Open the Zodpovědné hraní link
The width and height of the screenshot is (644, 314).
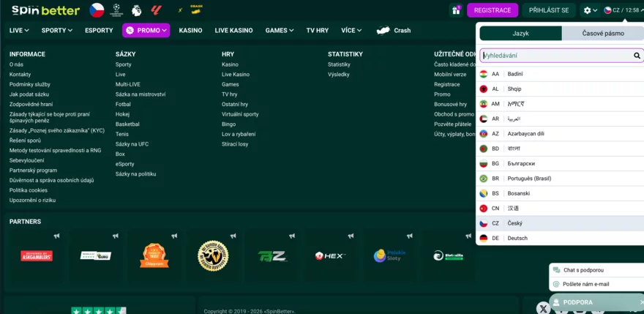pyautogui.click(x=31, y=105)
